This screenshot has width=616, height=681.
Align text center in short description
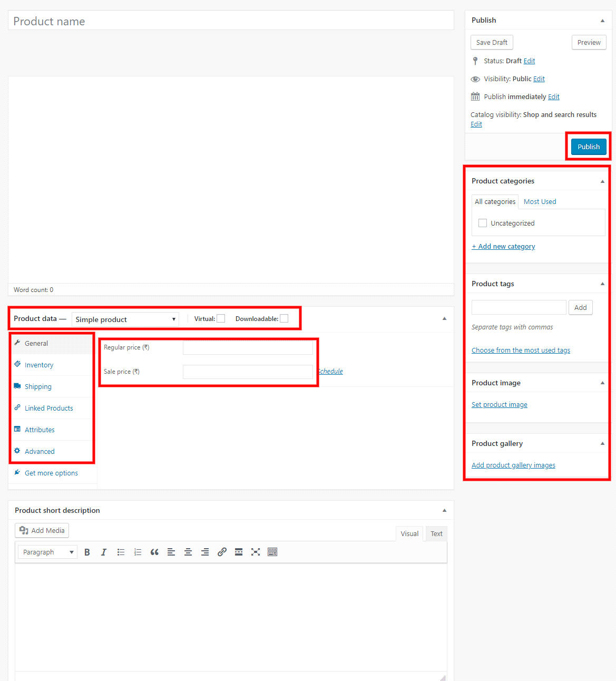click(x=188, y=552)
